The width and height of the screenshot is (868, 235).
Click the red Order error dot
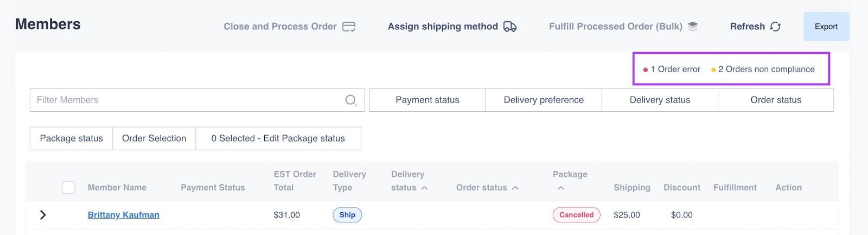point(646,70)
